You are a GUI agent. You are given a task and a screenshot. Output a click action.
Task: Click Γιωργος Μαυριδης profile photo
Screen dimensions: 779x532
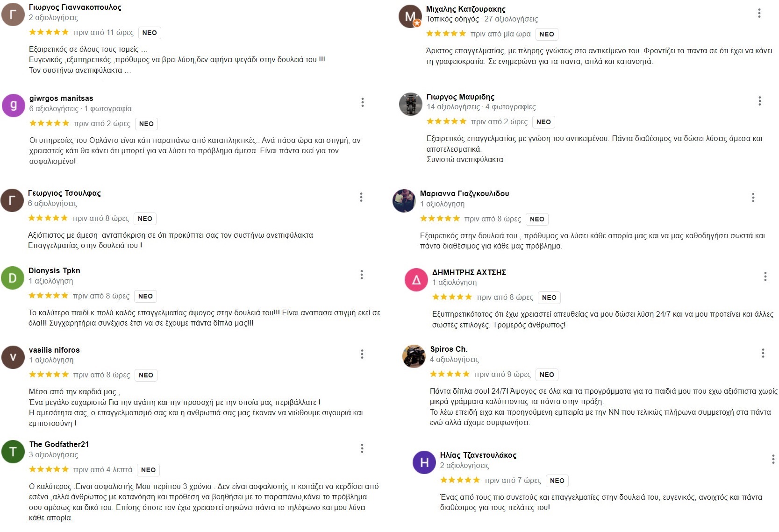coord(410,104)
